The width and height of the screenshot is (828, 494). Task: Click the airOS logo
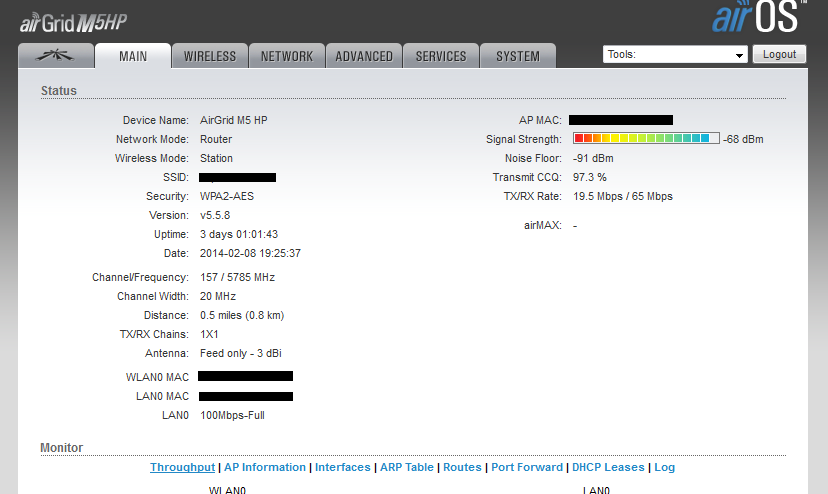tap(759, 16)
